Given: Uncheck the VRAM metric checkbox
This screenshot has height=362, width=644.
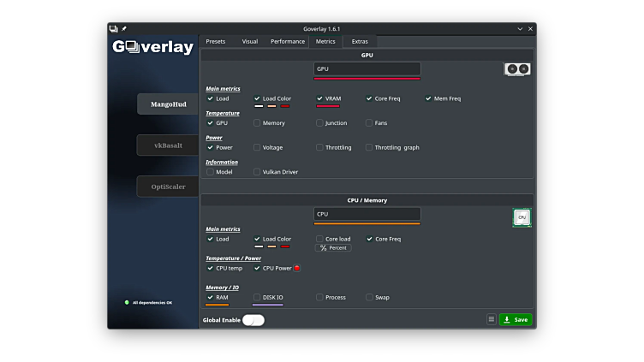Looking at the screenshot, I should click(x=319, y=98).
